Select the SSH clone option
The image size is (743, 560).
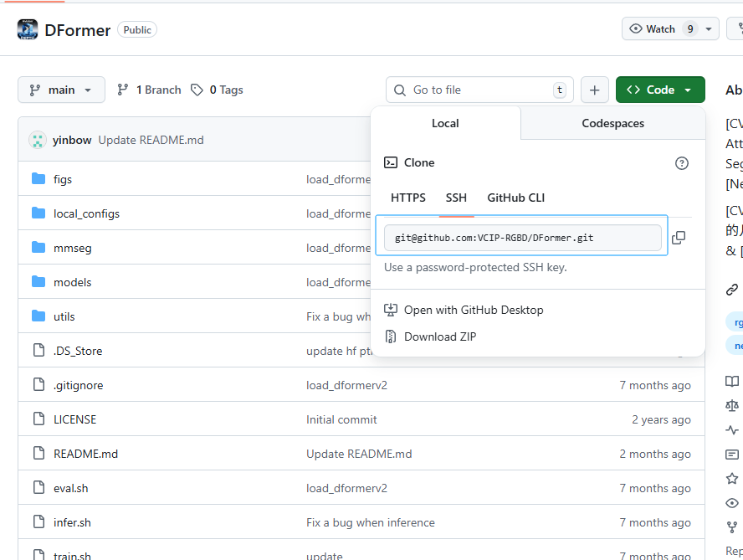(x=456, y=198)
